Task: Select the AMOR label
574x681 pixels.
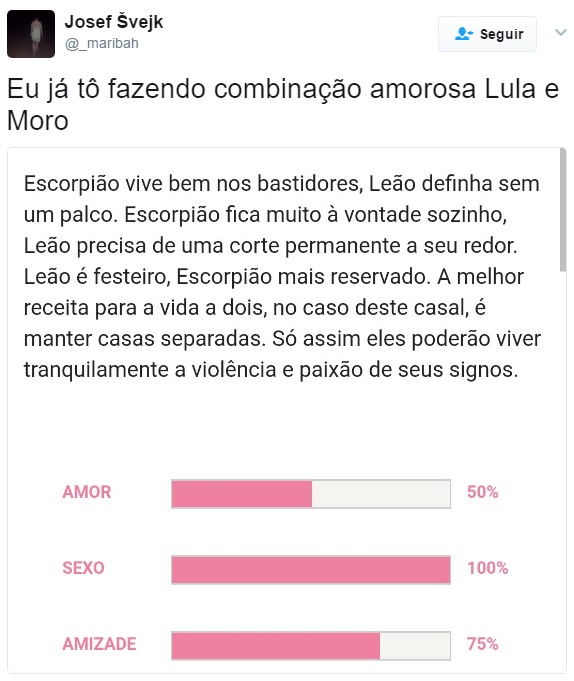Action: tap(87, 492)
